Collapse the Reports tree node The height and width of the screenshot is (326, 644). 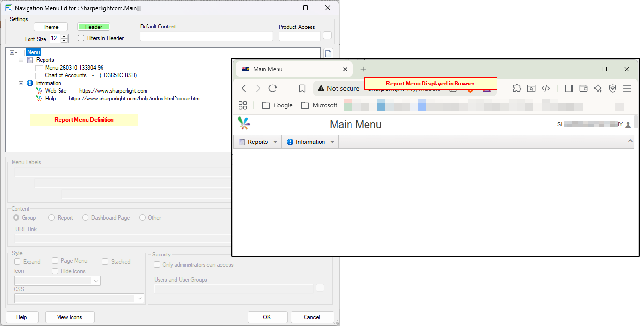pyautogui.click(x=21, y=60)
